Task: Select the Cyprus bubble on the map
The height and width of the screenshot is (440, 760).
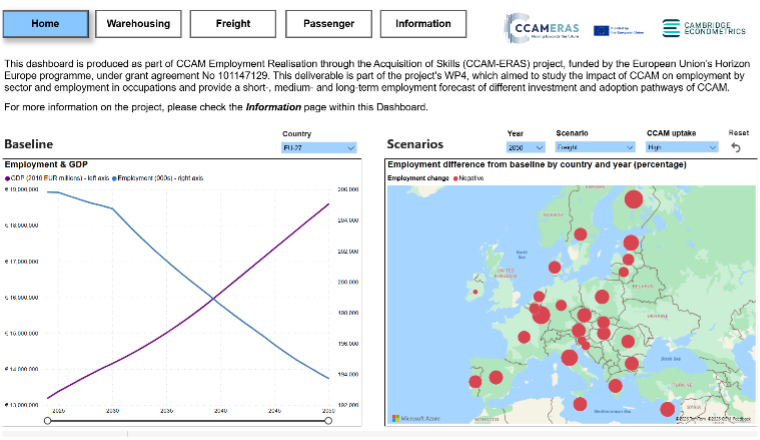Action: [x=667, y=409]
